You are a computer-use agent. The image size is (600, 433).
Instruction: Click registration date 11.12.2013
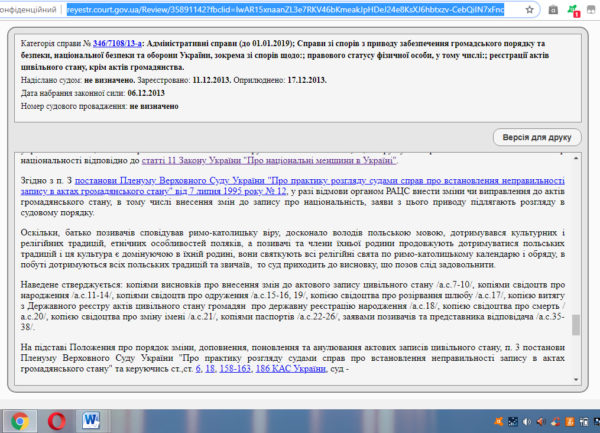point(212,80)
